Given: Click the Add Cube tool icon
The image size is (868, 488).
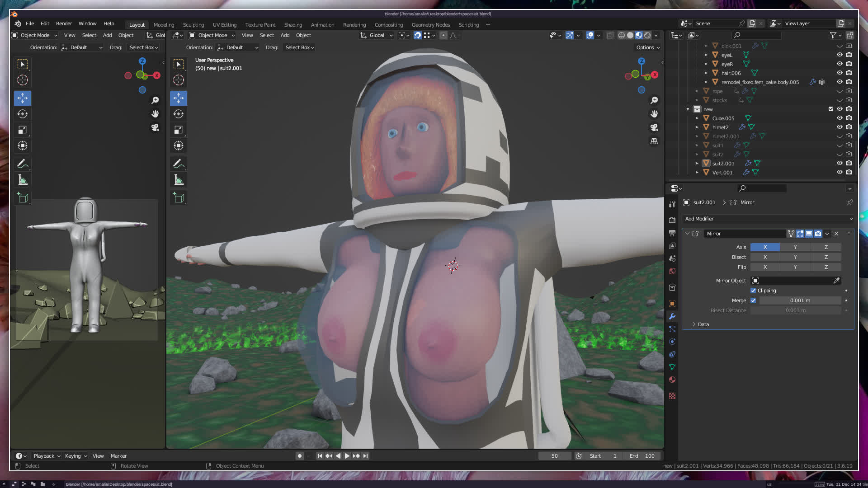Looking at the screenshot, I should [x=179, y=198].
